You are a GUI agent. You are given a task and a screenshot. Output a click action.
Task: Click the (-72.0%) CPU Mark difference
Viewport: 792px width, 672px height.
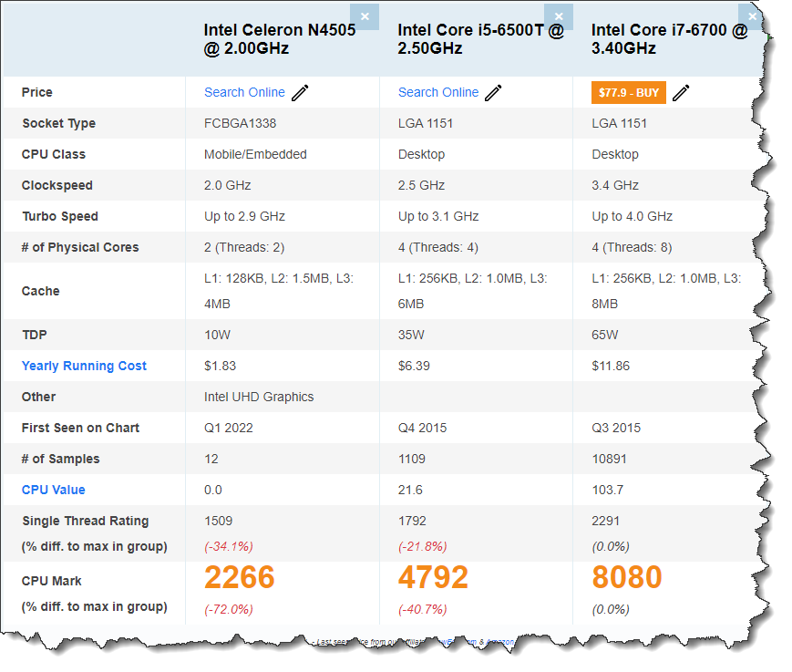229,609
